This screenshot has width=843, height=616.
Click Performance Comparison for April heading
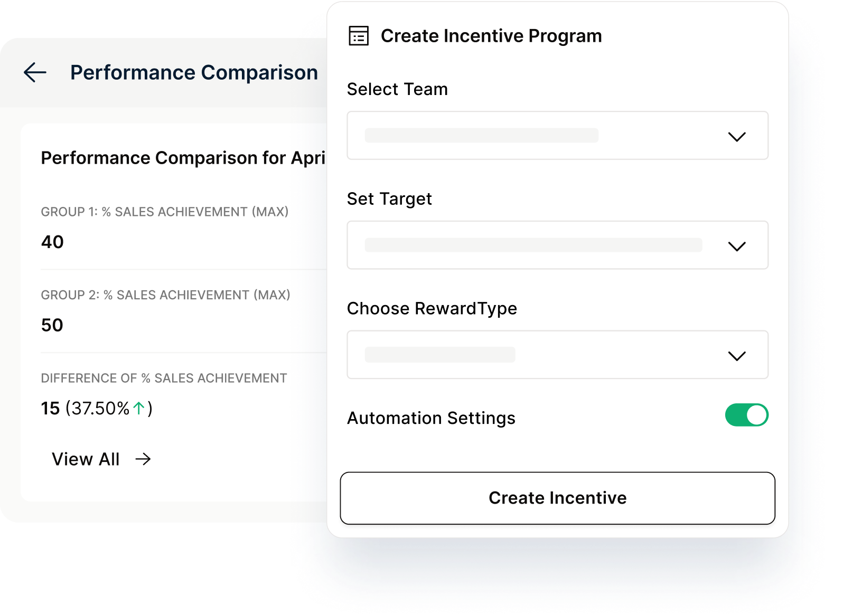tap(183, 158)
